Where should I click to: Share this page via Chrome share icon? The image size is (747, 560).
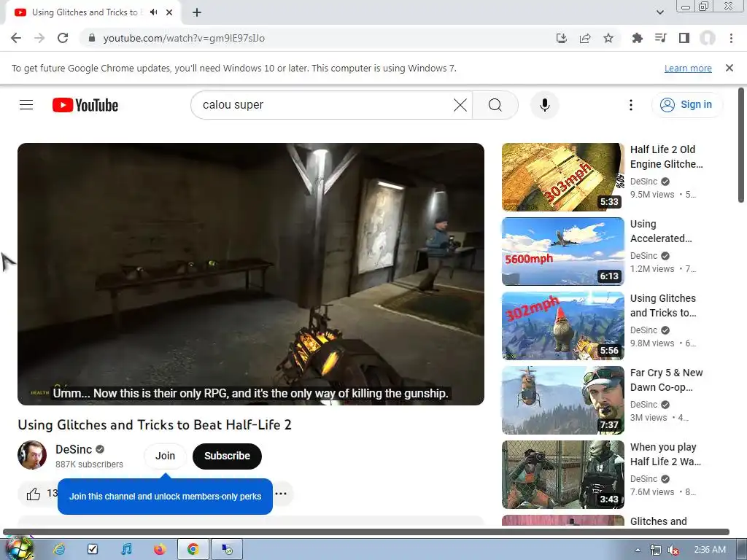(585, 38)
